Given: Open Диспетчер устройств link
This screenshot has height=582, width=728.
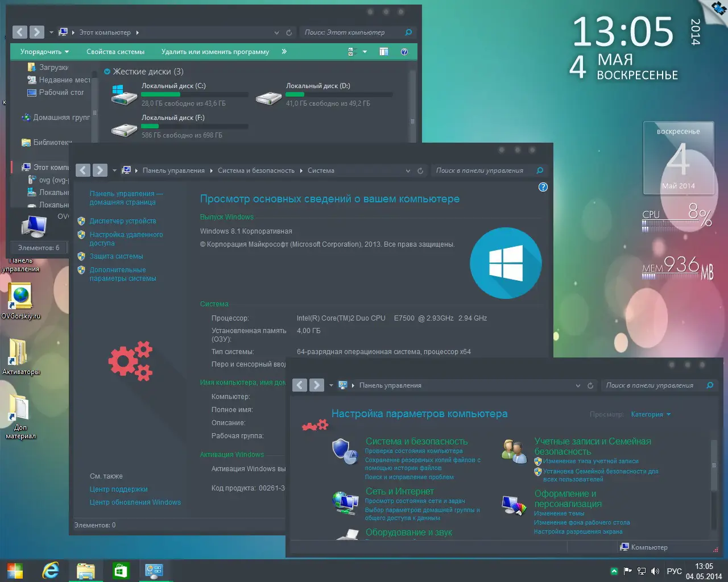Looking at the screenshot, I should pyautogui.click(x=122, y=221).
